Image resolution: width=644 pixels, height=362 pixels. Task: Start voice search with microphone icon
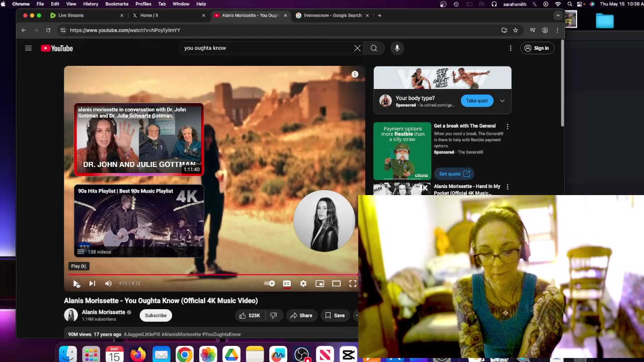[x=397, y=48]
